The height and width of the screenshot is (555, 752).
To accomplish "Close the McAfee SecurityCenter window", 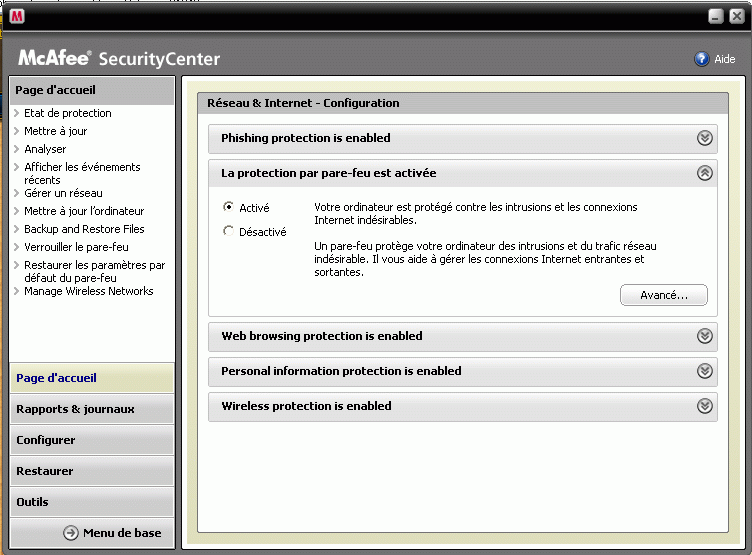I will click(736, 17).
